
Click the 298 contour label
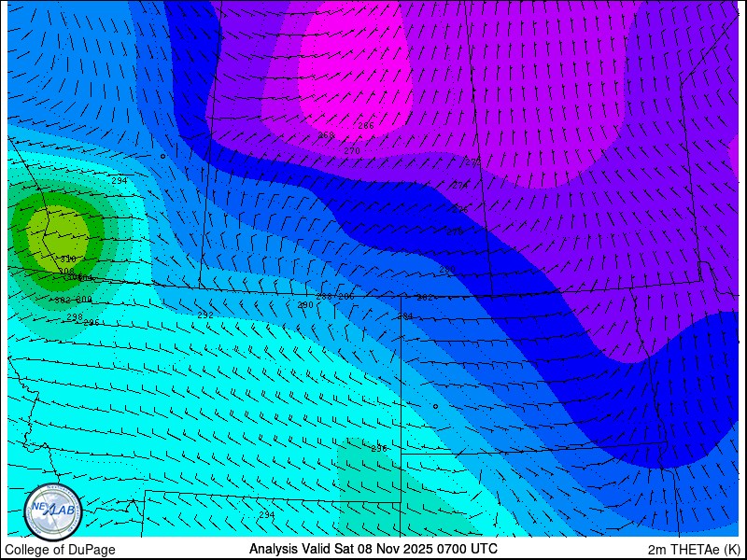pos(75,316)
